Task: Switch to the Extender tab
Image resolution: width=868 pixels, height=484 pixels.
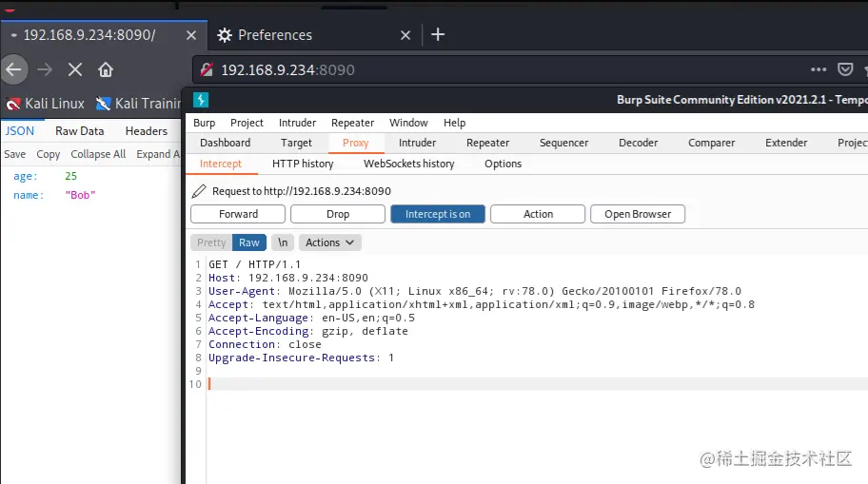Action: (786, 143)
